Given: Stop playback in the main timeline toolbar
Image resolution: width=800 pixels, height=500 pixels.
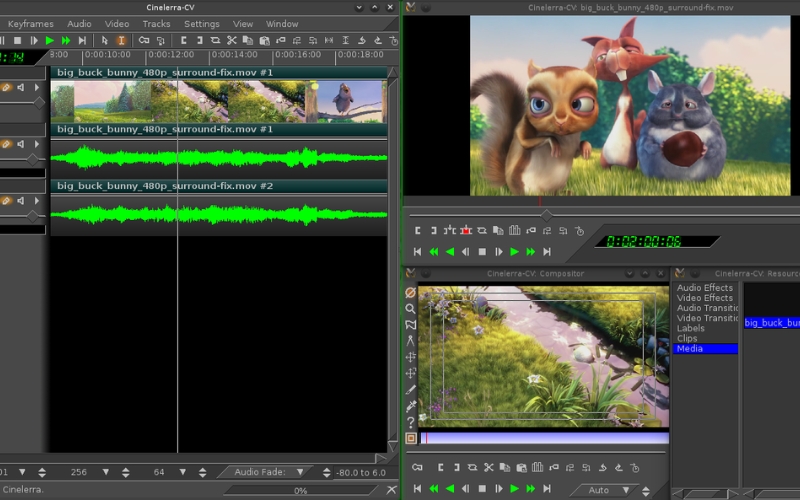Looking at the screenshot, I should pyautogui.click(x=17, y=40).
